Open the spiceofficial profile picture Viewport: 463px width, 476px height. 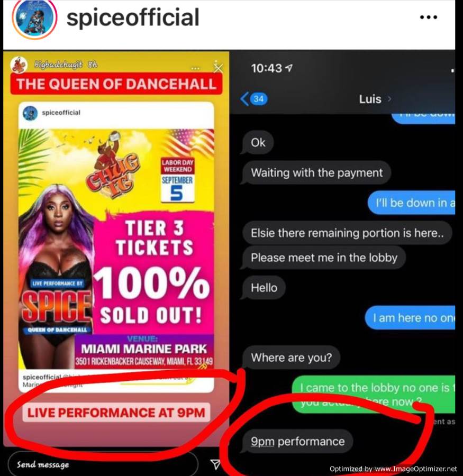tap(34, 19)
